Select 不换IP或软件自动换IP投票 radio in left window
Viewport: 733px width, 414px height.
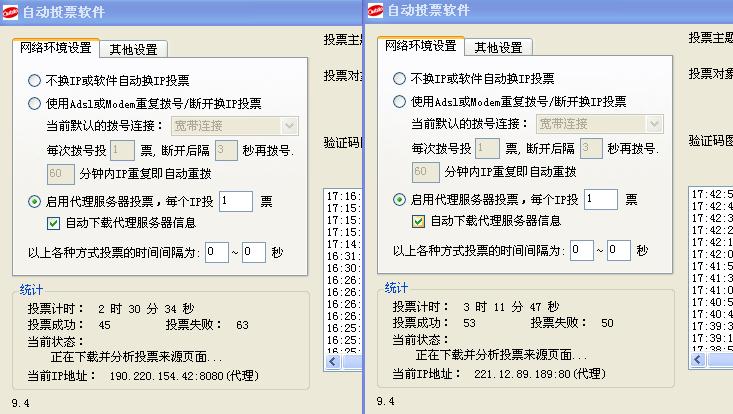tap(36, 79)
